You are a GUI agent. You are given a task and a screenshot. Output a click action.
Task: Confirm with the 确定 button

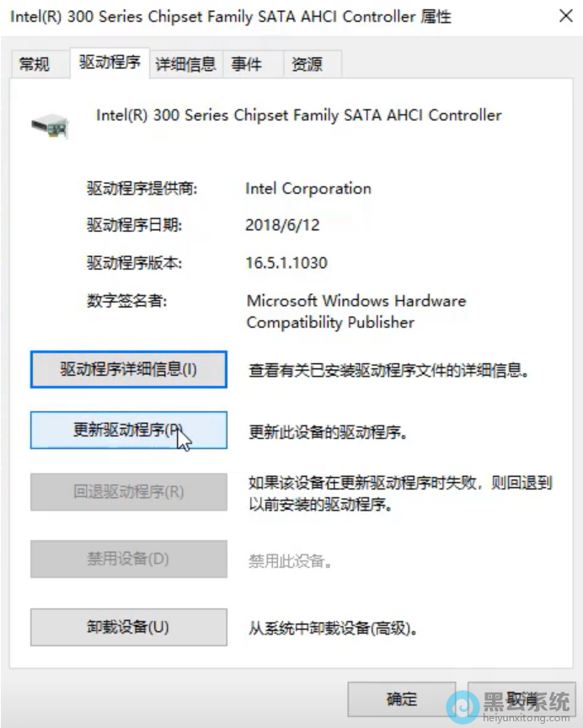coord(402,699)
